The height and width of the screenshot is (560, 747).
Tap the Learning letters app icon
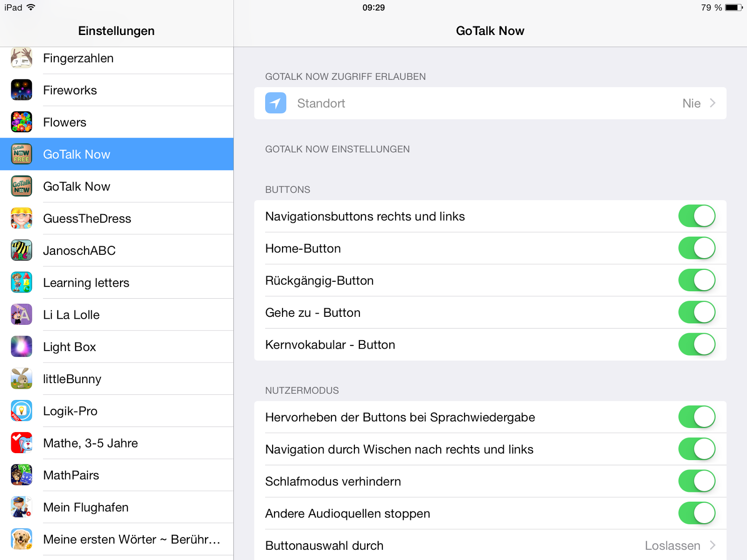coord(21,283)
